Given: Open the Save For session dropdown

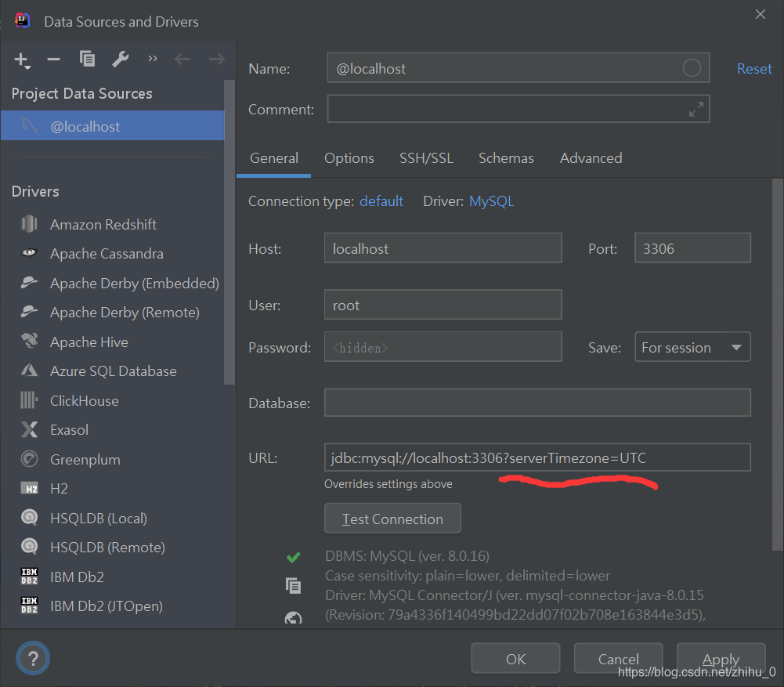Looking at the screenshot, I should click(692, 346).
